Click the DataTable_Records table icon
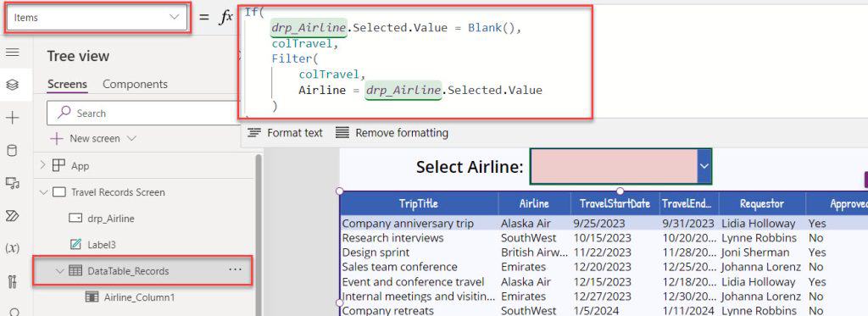The width and height of the screenshot is (868, 316). pyautogui.click(x=75, y=271)
